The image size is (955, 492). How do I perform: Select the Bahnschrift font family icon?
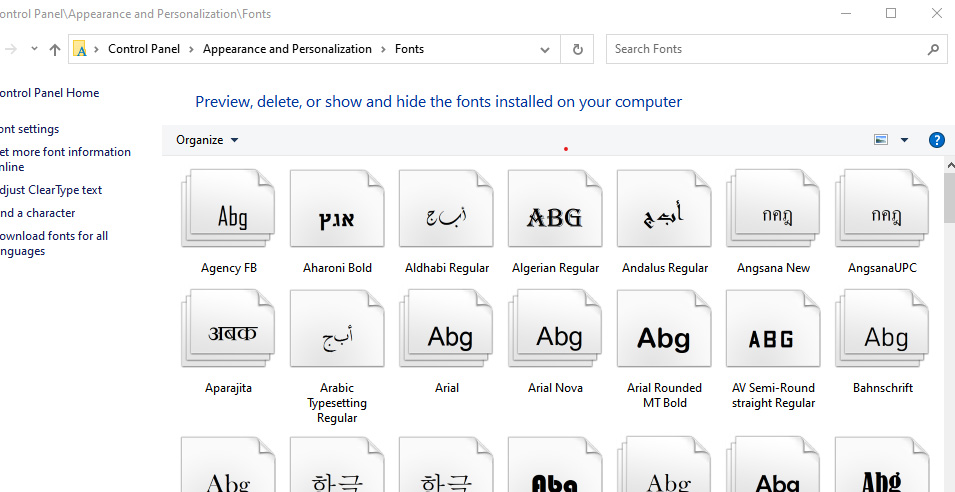882,328
